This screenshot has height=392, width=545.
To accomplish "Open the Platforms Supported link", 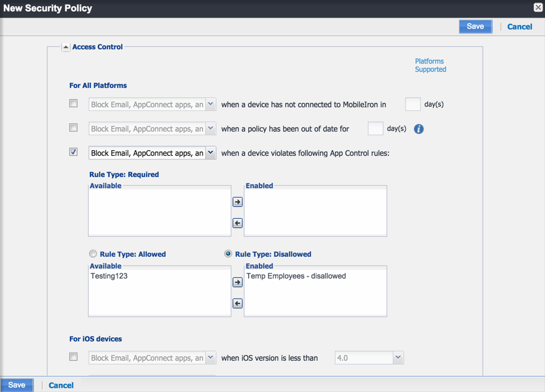I will click(x=430, y=65).
